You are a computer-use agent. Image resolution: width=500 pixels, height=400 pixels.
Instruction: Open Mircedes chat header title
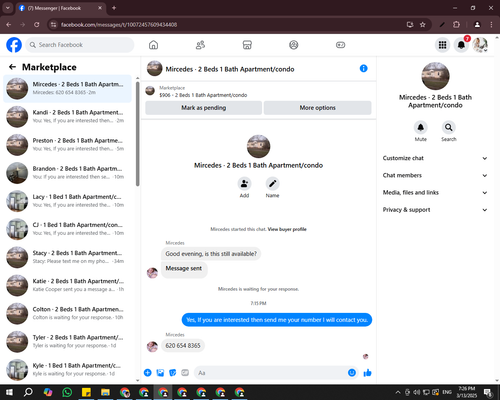click(x=230, y=69)
